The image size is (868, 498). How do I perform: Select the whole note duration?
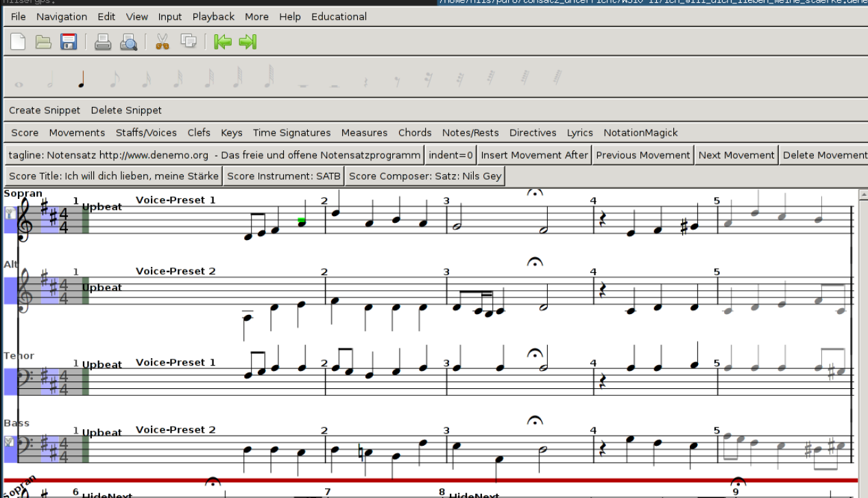coord(19,84)
